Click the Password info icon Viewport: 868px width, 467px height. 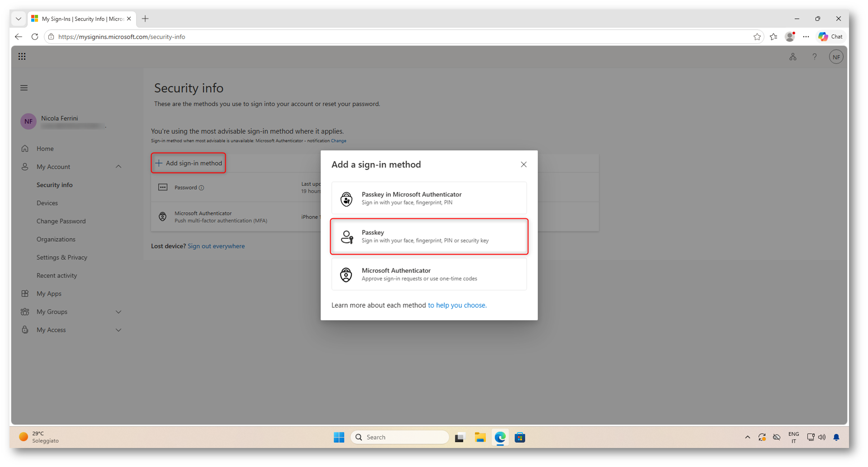tap(202, 188)
